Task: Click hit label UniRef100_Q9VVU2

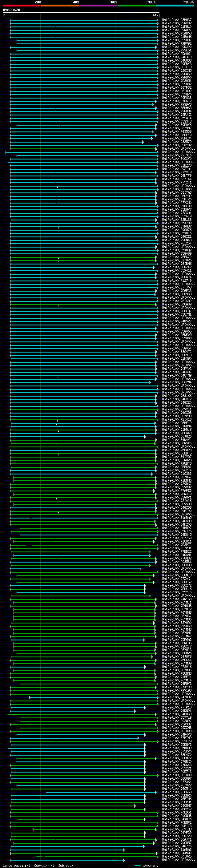Action: point(177,487)
